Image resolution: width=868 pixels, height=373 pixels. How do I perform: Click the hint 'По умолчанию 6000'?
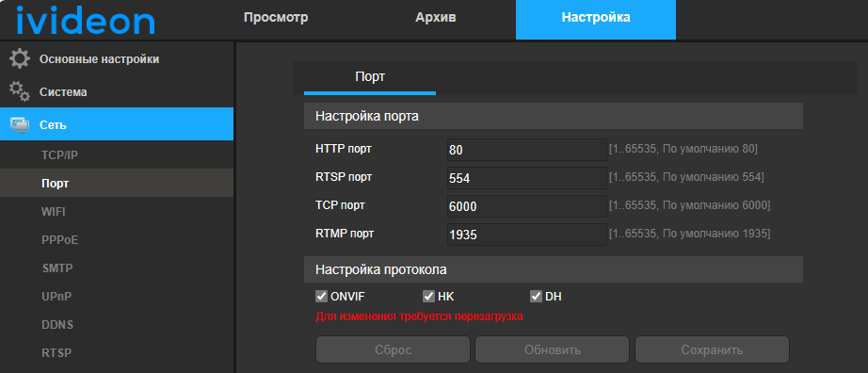pyautogui.click(x=716, y=205)
